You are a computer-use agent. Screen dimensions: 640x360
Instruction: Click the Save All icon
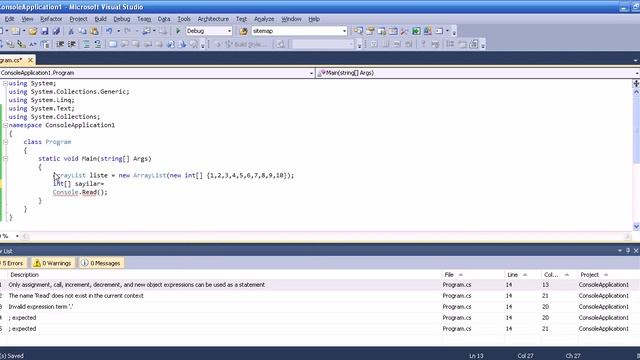[56, 31]
